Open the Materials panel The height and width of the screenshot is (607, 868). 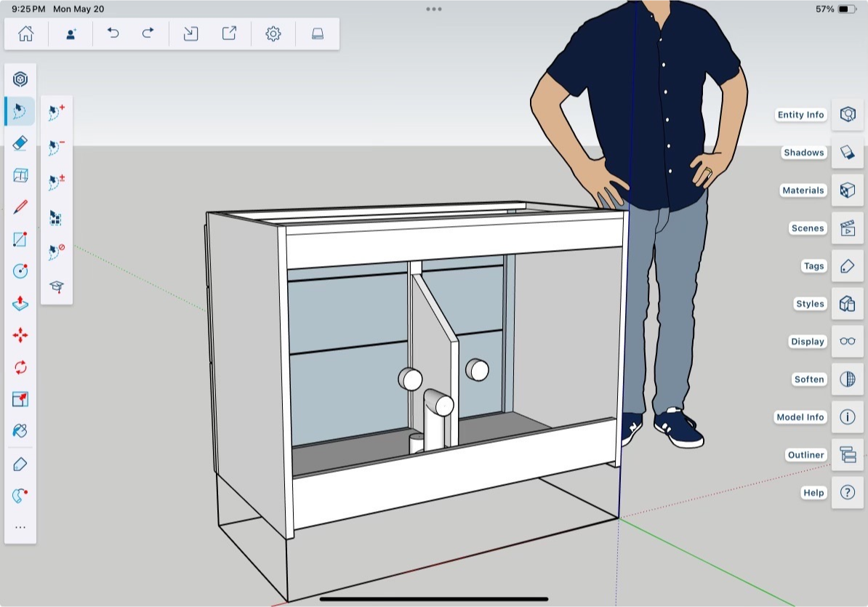847,190
